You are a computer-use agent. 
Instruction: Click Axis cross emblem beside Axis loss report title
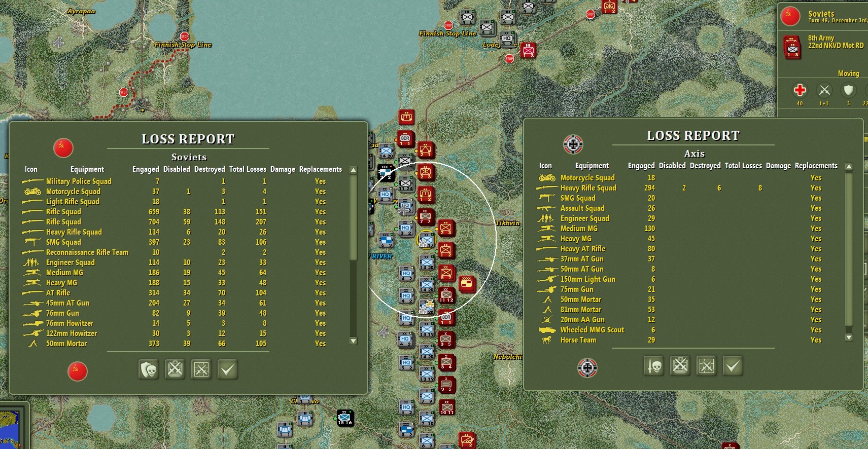click(x=573, y=144)
